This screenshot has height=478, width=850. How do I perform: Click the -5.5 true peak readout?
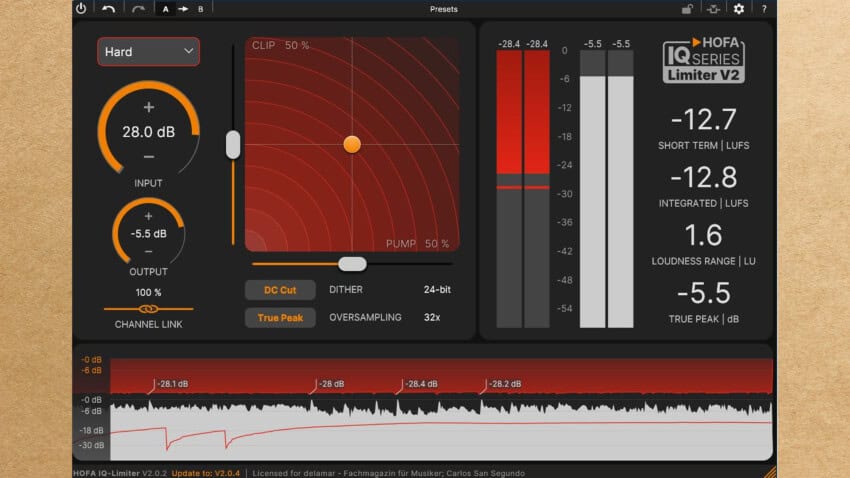click(704, 293)
